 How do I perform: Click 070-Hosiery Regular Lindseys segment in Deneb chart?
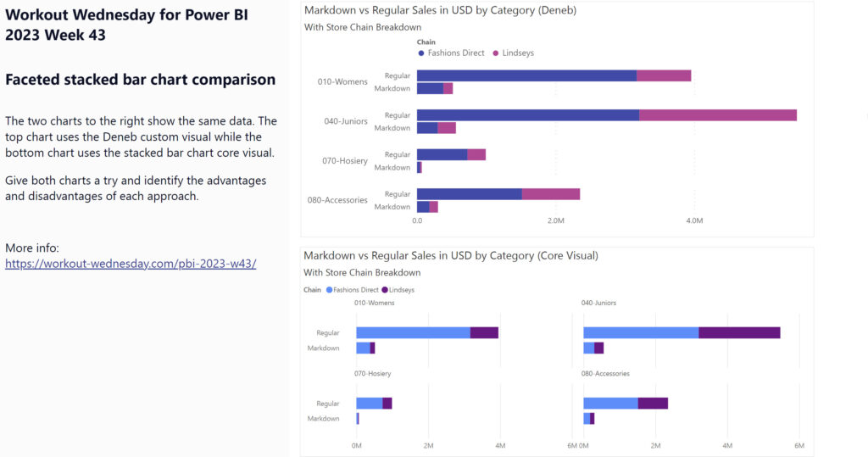coord(476,154)
